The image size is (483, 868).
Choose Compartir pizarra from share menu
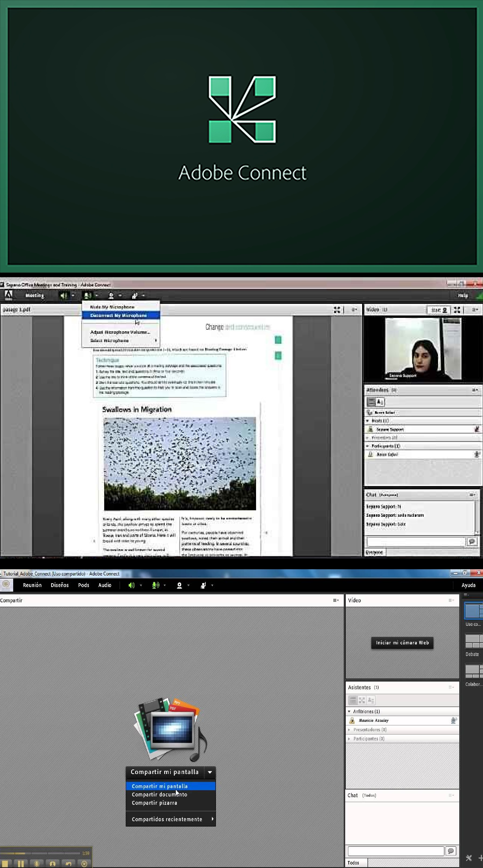(170, 803)
